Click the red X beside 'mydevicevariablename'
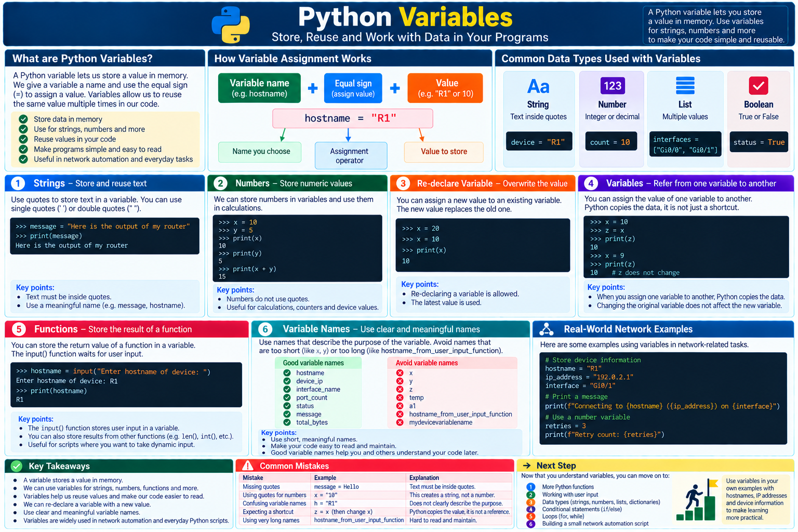The height and width of the screenshot is (532, 798). (400, 422)
